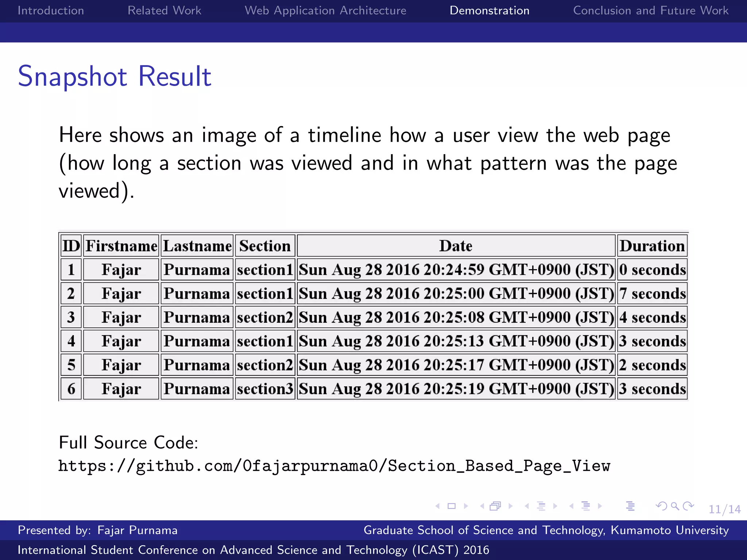This screenshot has height=560, width=747.
Task: Click the date cell with 20:25:08
Action: click(456, 317)
